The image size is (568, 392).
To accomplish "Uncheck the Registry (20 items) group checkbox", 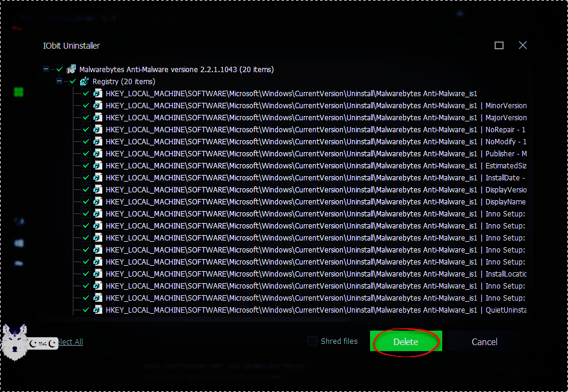I will pyautogui.click(x=73, y=81).
